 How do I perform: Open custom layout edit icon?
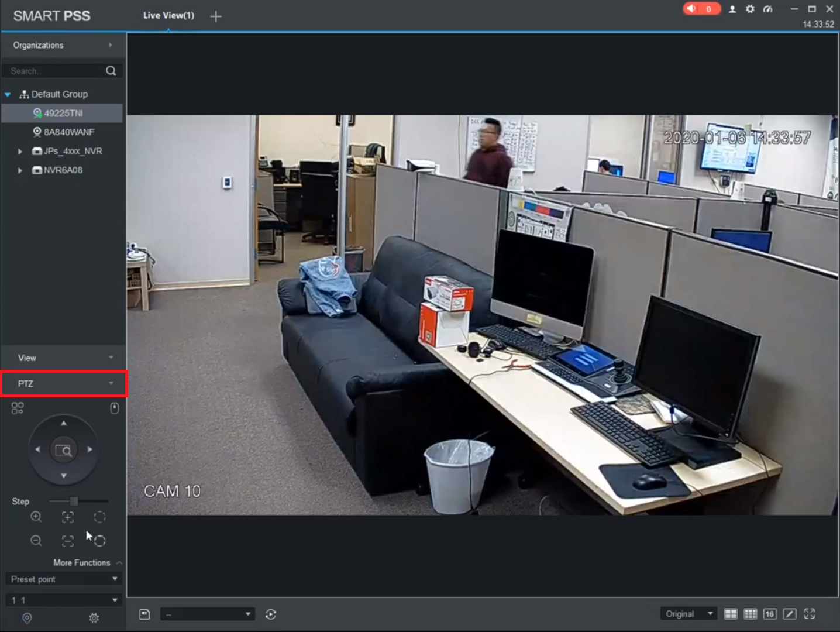tap(790, 614)
